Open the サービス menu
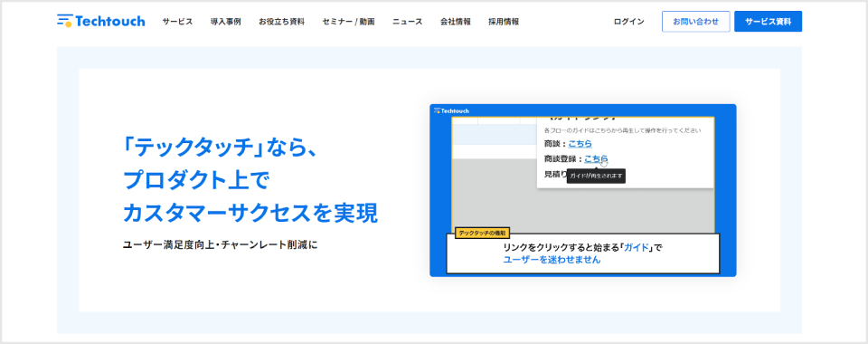 [177, 22]
